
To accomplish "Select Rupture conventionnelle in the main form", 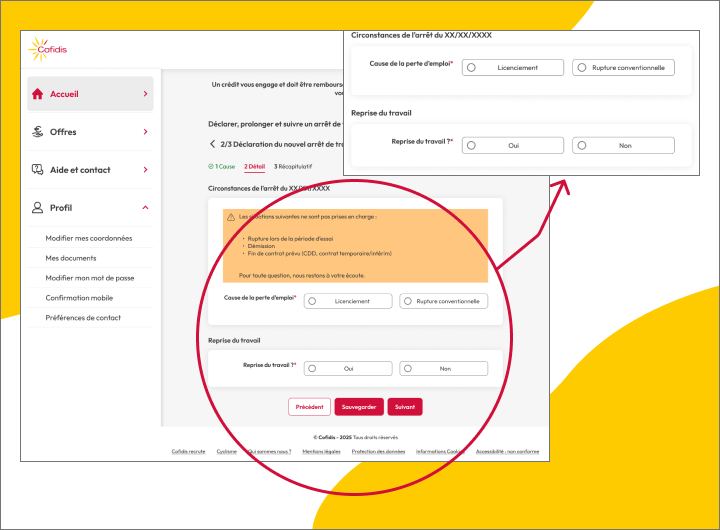I will click(x=408, y=301).
